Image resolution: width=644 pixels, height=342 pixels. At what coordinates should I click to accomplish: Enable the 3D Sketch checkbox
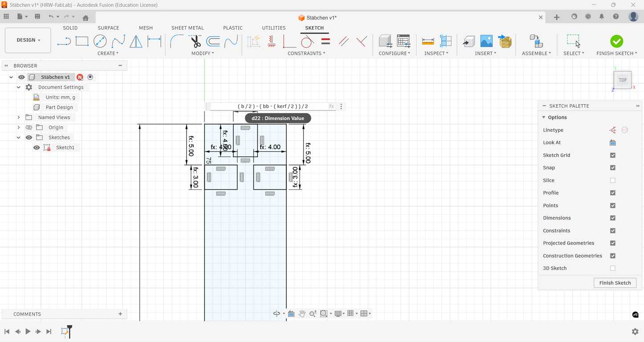point(612,268)
